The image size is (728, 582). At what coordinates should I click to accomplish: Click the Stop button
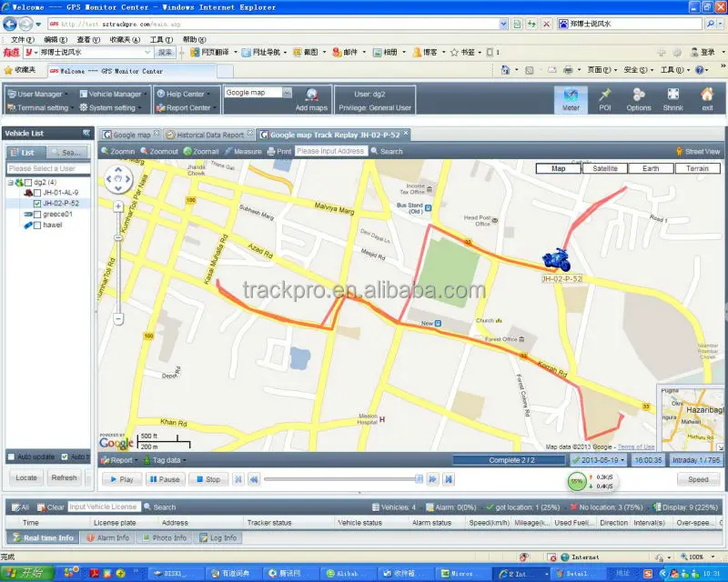(208, 479)
